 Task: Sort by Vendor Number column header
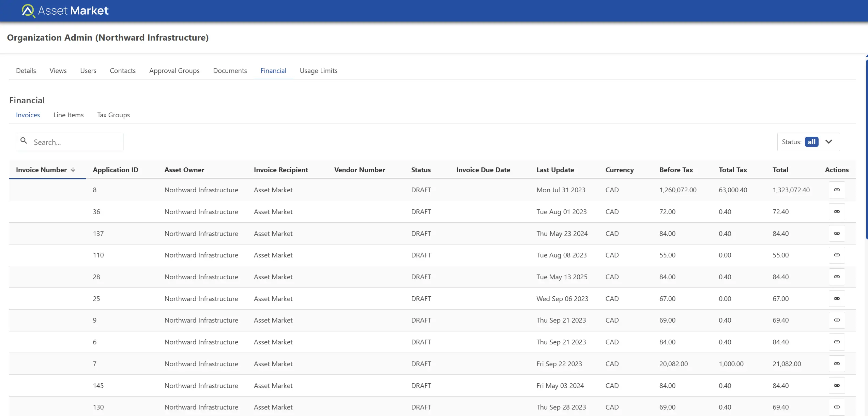tap(360, 170)
